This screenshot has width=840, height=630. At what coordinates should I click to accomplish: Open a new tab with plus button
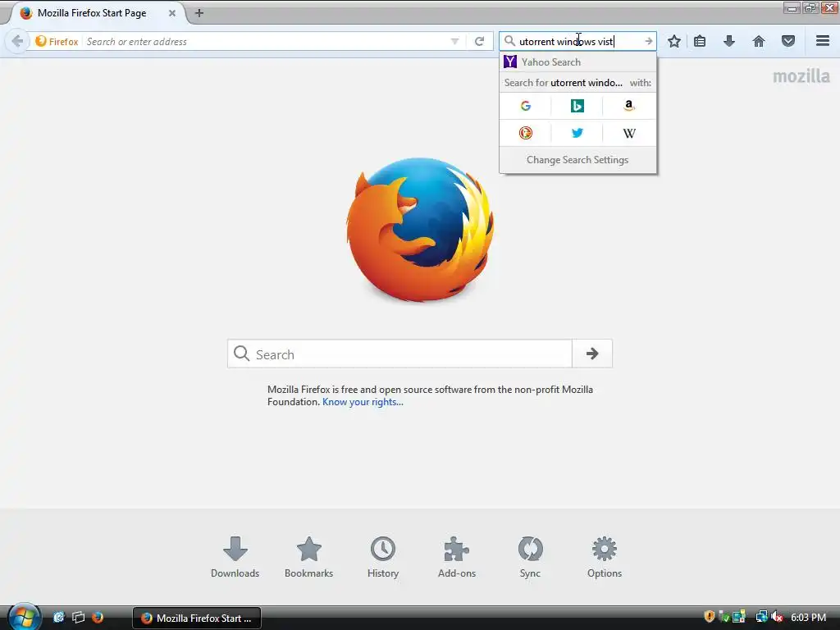coord(199,13)
